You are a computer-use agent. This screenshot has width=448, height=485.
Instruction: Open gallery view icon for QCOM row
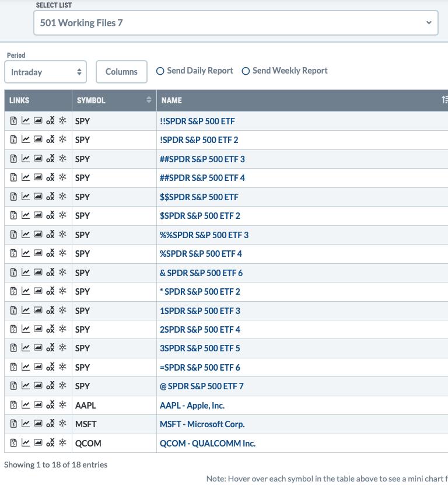(x=38, y=443)
